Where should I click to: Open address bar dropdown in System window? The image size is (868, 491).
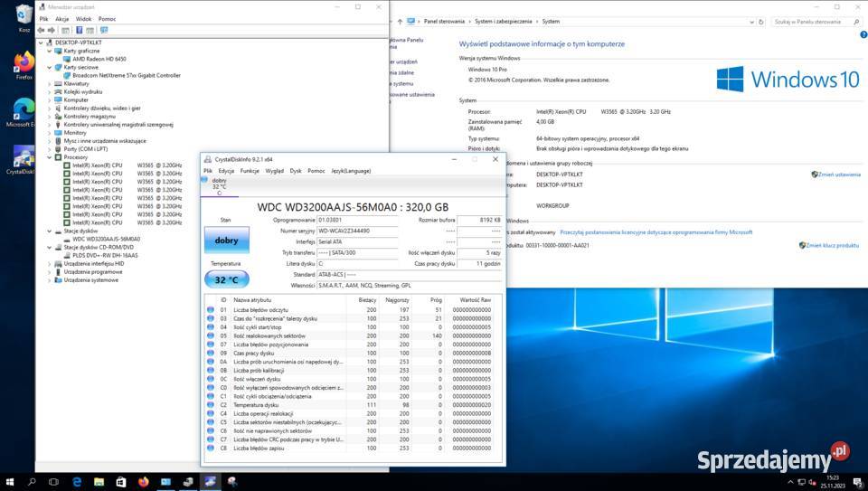click(751, 22)
